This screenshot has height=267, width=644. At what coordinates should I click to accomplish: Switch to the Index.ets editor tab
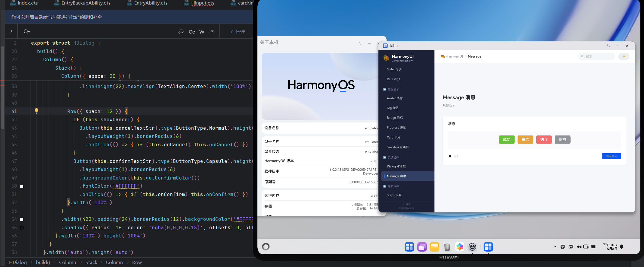pos(24,3)
